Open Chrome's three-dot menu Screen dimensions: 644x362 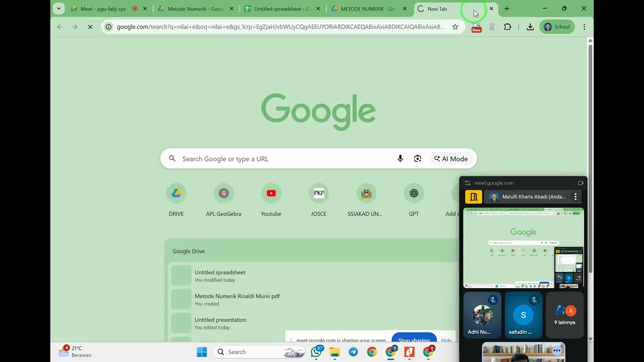click(584, 27)
